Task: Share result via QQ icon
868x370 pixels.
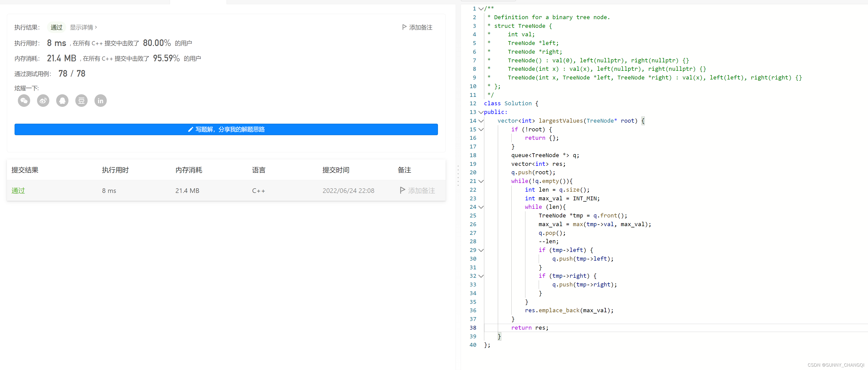Action: (x=62, y=100)
